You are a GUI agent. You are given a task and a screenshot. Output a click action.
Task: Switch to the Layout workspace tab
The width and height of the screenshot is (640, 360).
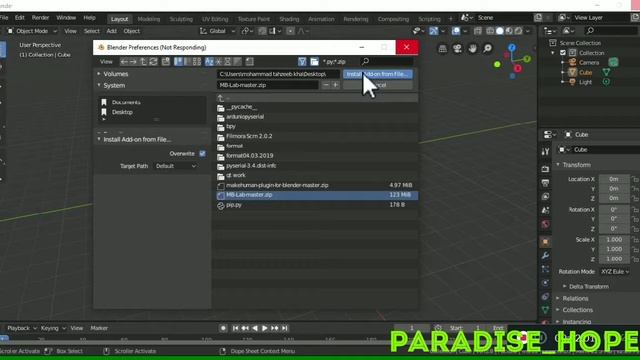[120, 19]
